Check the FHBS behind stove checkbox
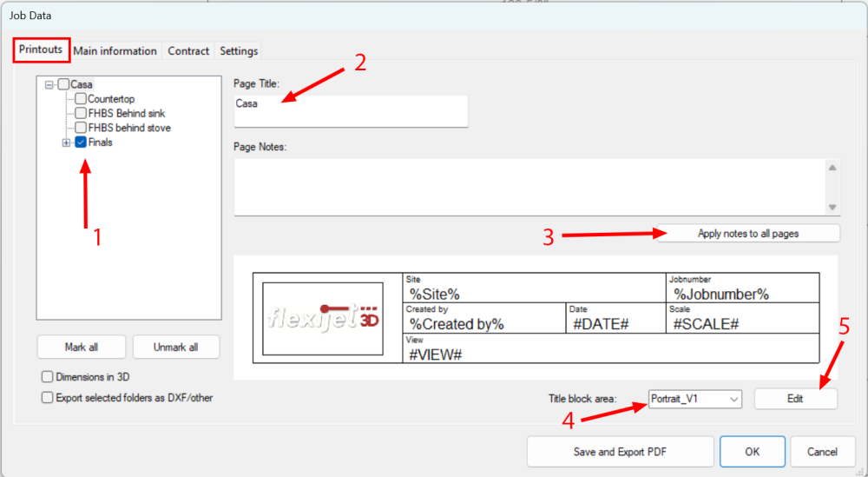The width and height of the screenshot is (868, 477). point(81,128)
